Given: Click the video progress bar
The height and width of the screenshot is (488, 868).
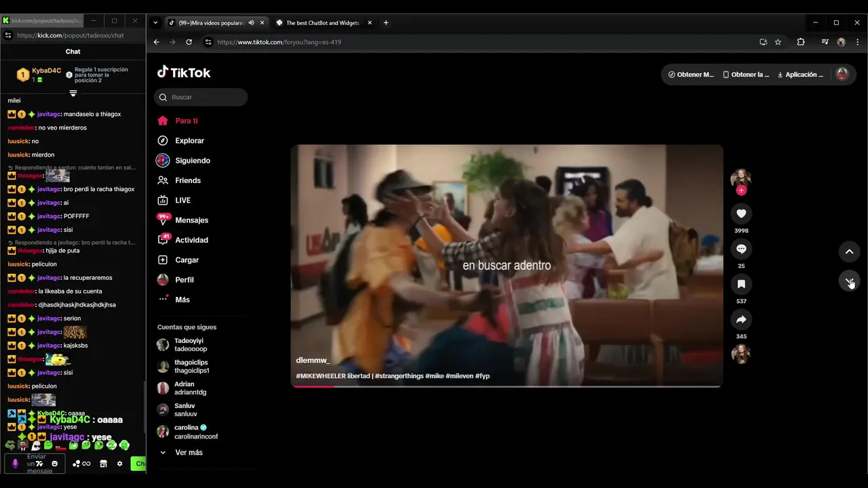Looking at the screenshot, I should click(x=507, y=386).
